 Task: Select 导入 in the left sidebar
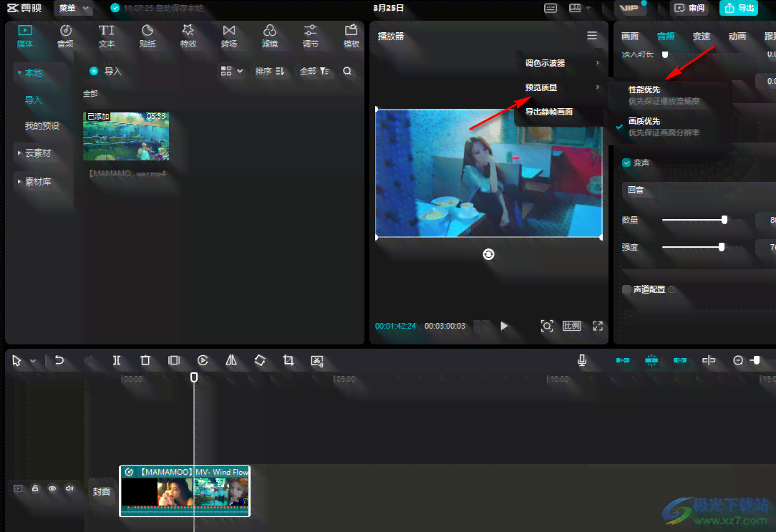(34, 100)
